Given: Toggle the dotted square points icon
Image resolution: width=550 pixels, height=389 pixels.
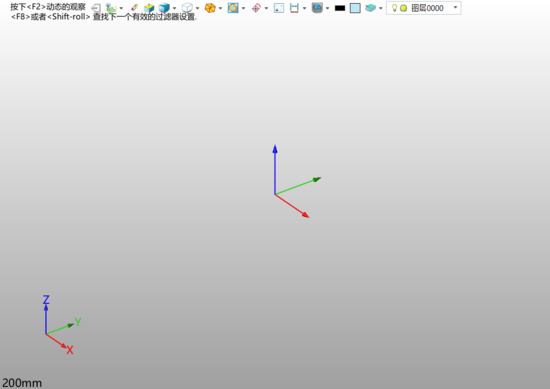Looking at the screenshot, I should [x=279, y=8].
